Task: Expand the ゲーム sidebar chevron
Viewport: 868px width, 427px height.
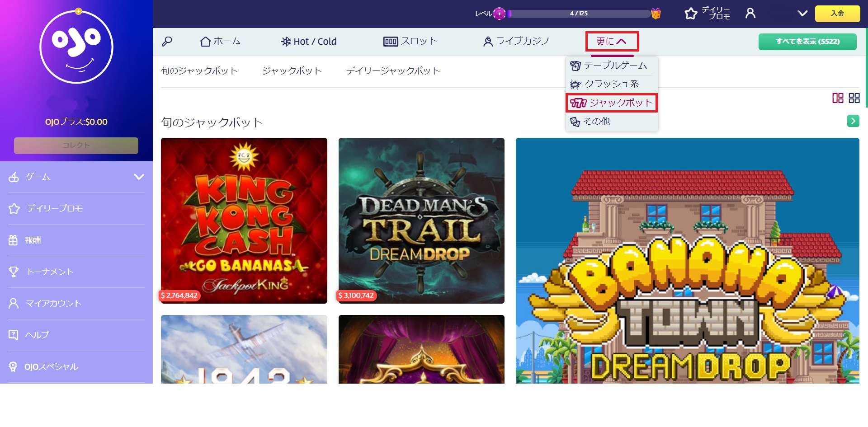Action: (139, 177)
